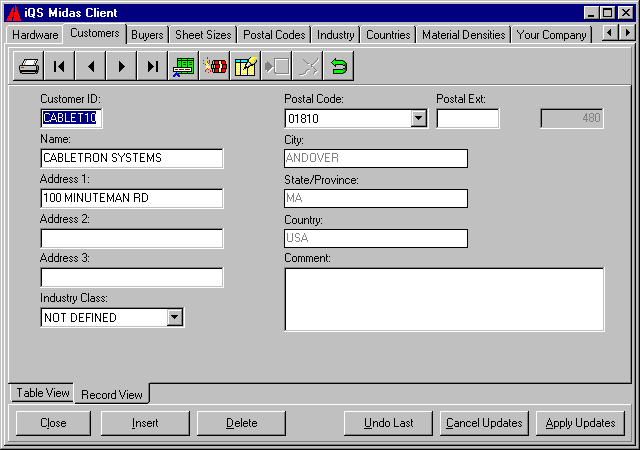
Task: Switch to the Material Densities tab
Action: point(463,35)
